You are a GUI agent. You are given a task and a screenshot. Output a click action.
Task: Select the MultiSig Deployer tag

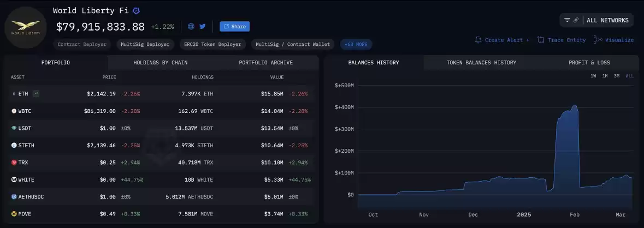pyautogui.click(x=145, y=44)
